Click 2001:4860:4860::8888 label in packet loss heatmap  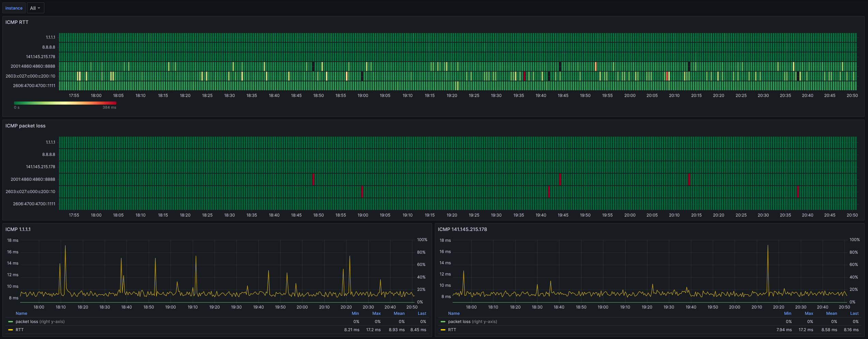point(33,179)
